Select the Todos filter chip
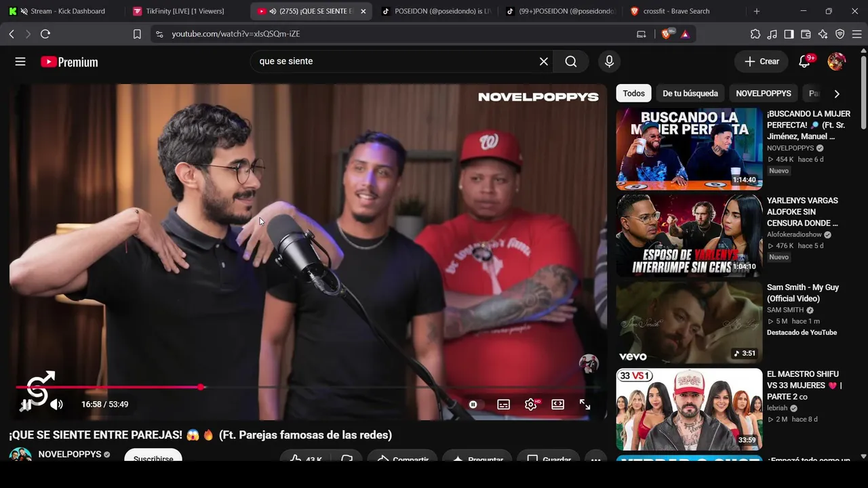The height and width of the screenshot is (488, 868). 634,94
